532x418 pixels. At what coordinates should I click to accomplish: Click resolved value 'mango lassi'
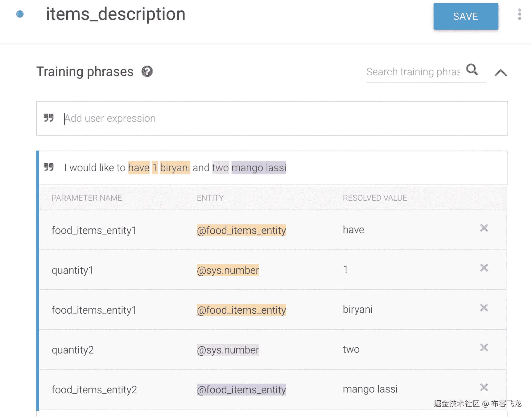click(x=370, y=389)
